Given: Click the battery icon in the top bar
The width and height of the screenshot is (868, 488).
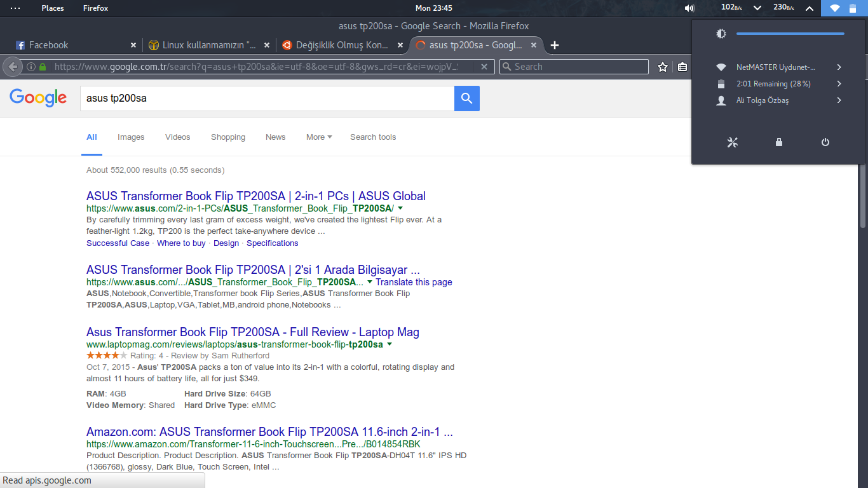Looking at the screenshot, I should (853, 8).
